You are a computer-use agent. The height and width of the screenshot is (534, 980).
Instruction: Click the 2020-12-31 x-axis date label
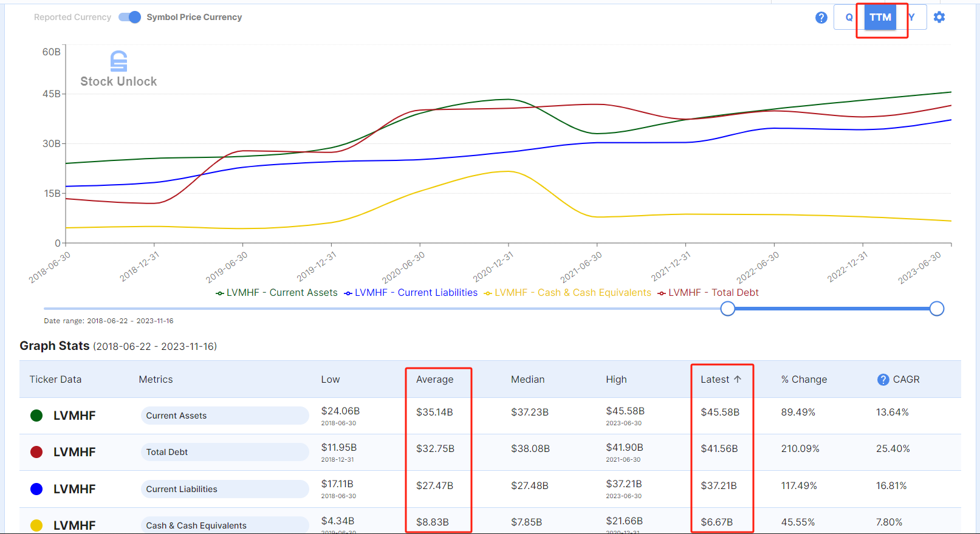[493, 266]
